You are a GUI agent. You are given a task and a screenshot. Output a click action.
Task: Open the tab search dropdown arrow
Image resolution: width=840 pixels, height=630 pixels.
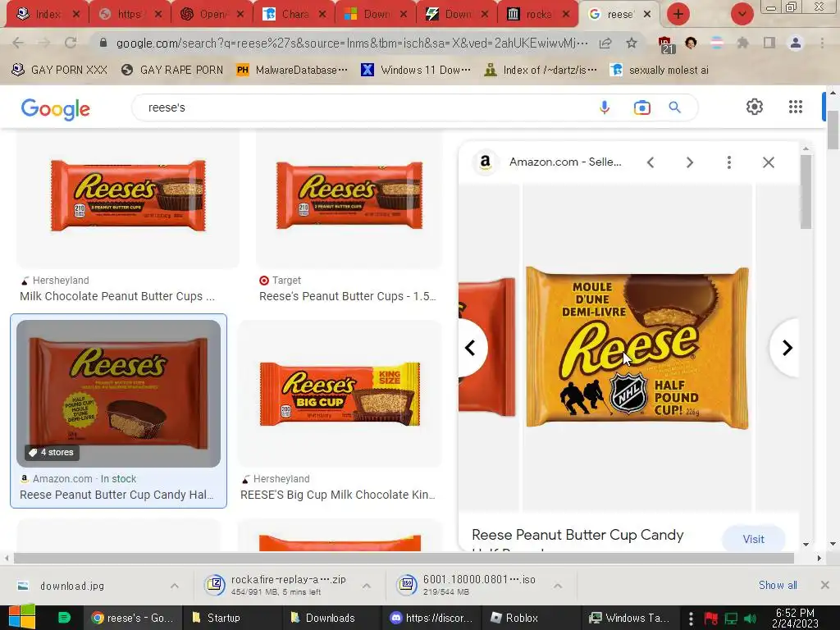pos(742,14)
